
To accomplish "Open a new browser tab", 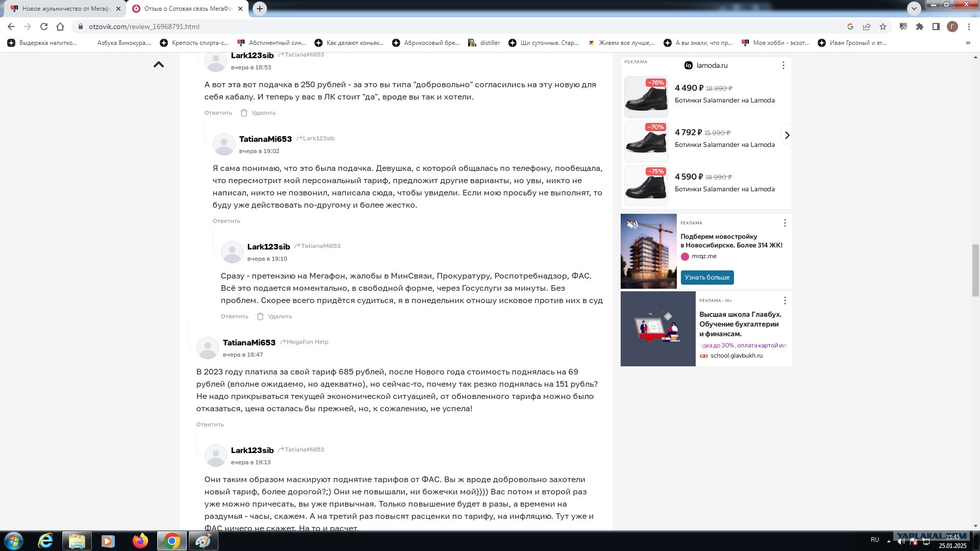I will 260,9.
